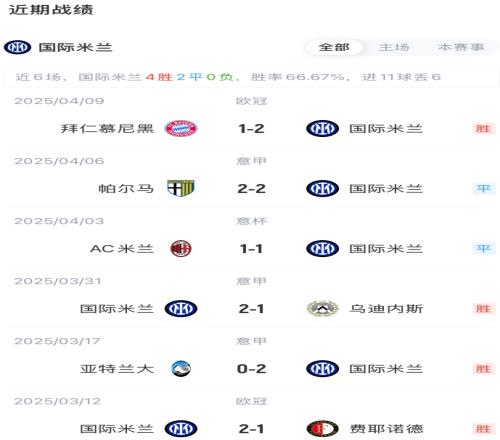Image resolution: width=500 pixels, height=440 pixels.
Task: Click the 拜仁慕尼黑 team name
Action: [107, 129]
